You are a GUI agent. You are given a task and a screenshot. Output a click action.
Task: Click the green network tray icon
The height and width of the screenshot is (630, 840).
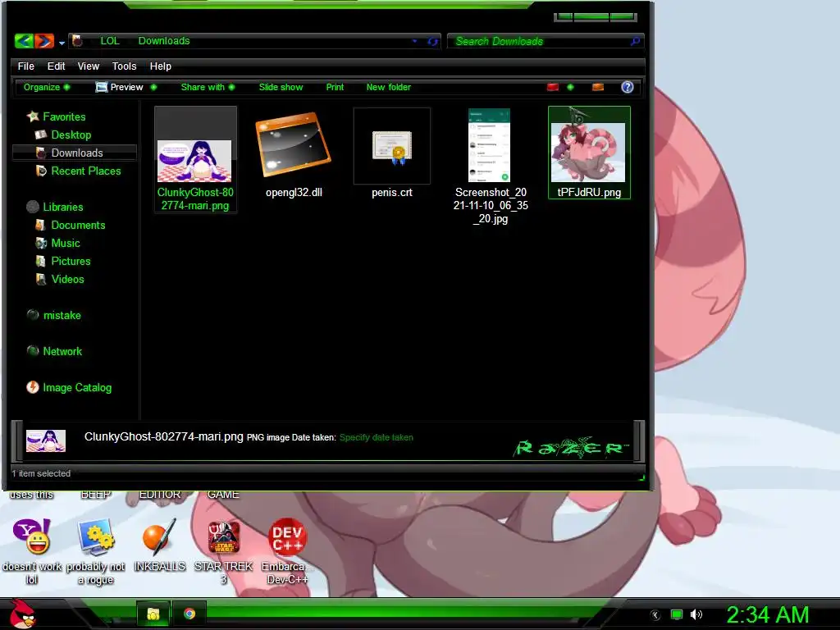(x=677, y=614)
